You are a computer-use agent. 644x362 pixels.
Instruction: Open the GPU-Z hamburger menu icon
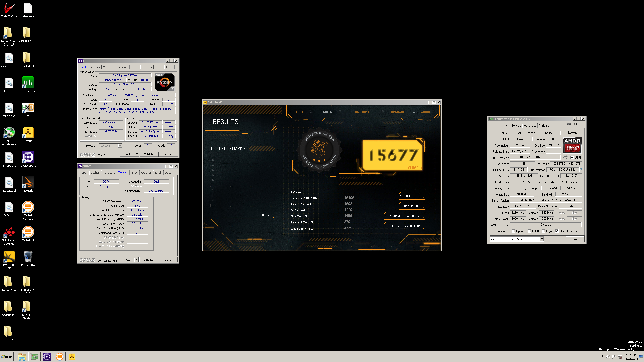click(x=582, y=124)
